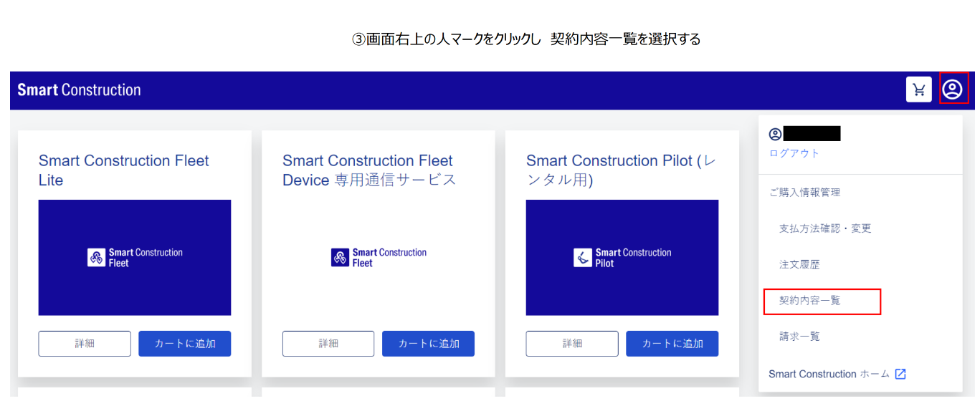Click the Smart Construction logo in header
The height and width of the screenshot is (411, 980).
(x=79, y=90)
